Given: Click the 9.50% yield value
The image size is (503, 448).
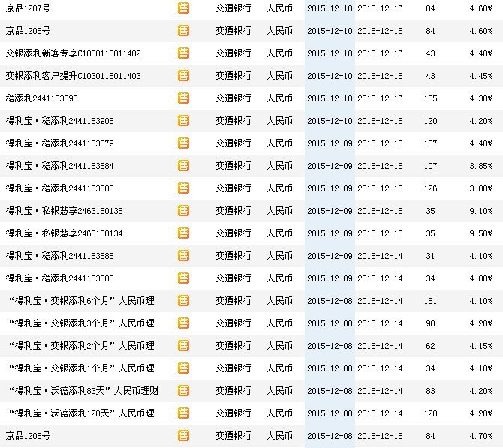Looking at the screenshot, I should 481,233.
